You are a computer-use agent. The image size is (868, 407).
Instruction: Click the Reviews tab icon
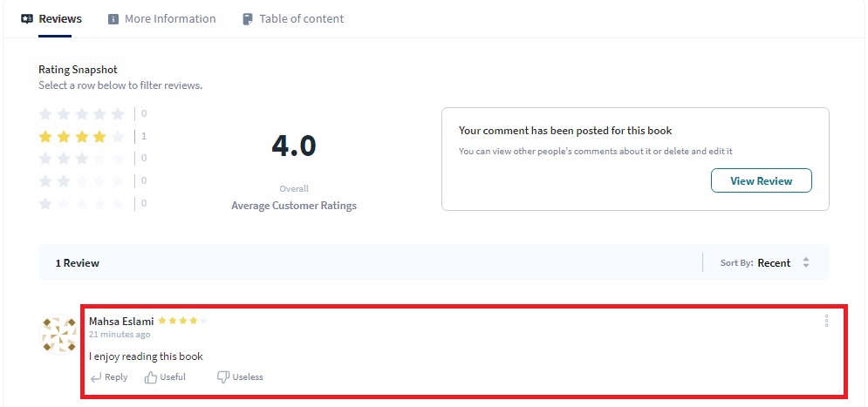[x=27, y=19]
